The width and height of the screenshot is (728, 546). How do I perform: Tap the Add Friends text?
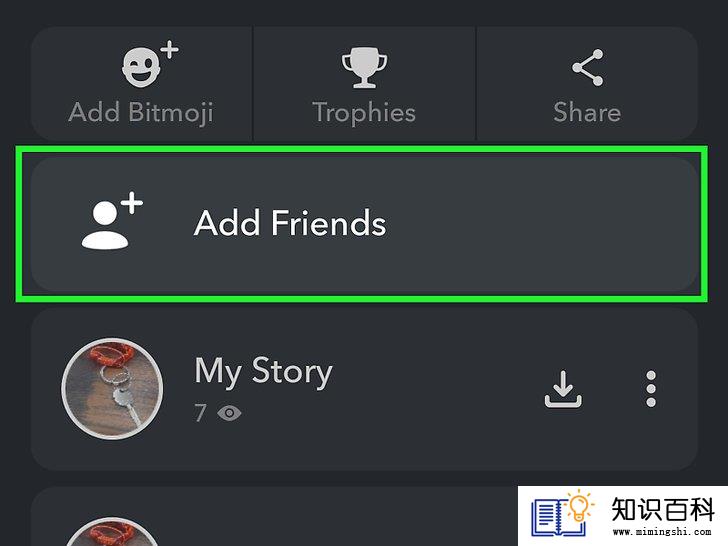290,223
